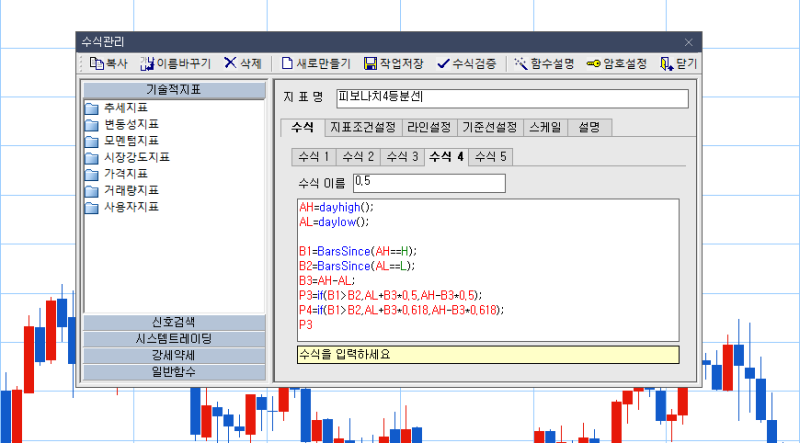The height and width of the screenshot is (443, 800).
Task: Select the 가격지표 tree label
Action: (x=126, y=174)
